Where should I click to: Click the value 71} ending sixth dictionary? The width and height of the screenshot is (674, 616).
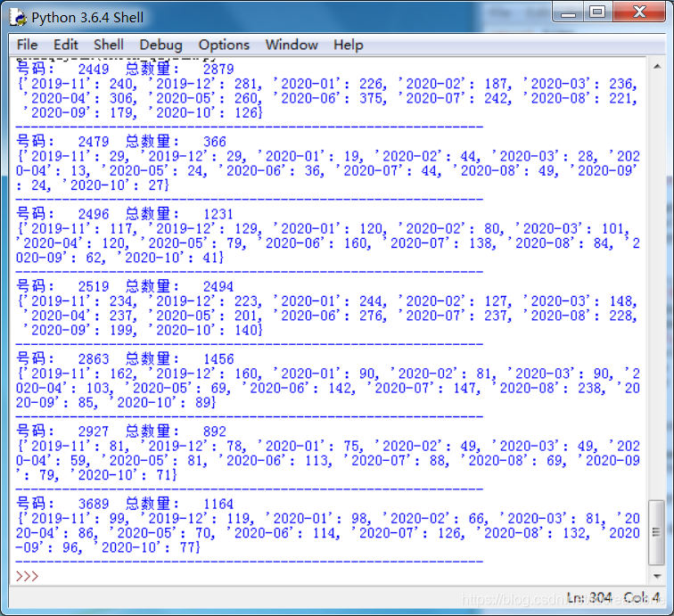click(167, 475)
